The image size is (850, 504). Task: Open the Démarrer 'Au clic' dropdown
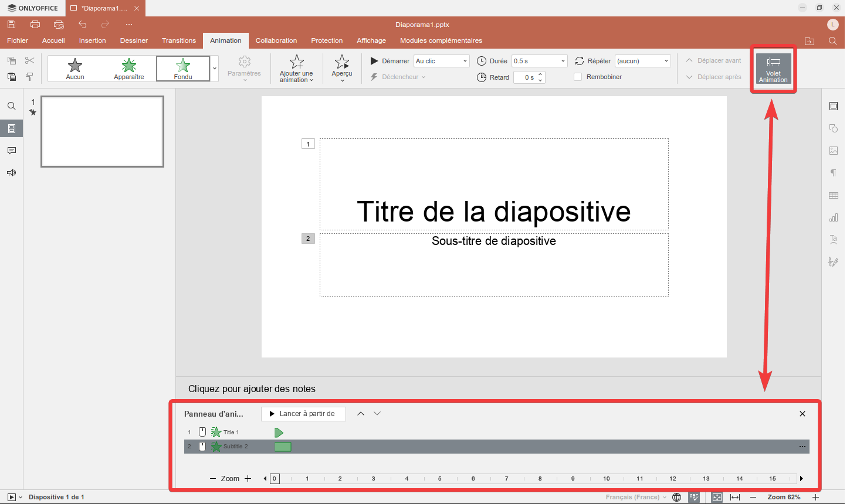[x=442, y=61]
